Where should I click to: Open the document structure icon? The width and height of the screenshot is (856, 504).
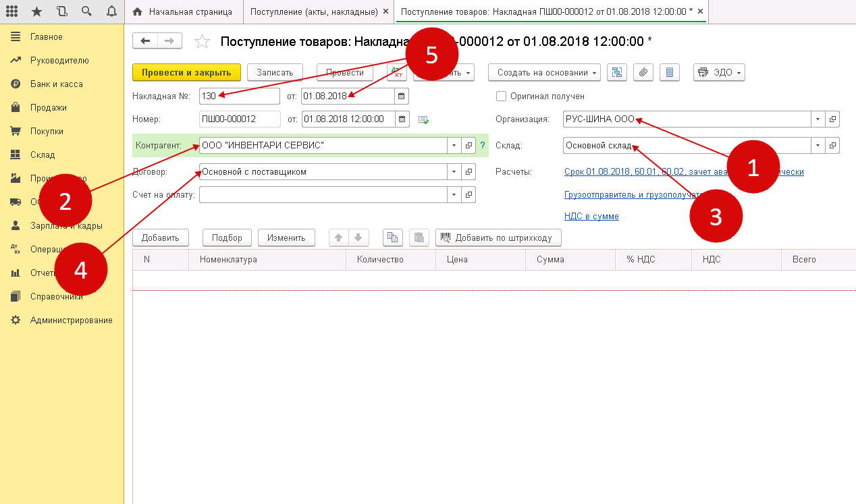click(x=618, y=73)
